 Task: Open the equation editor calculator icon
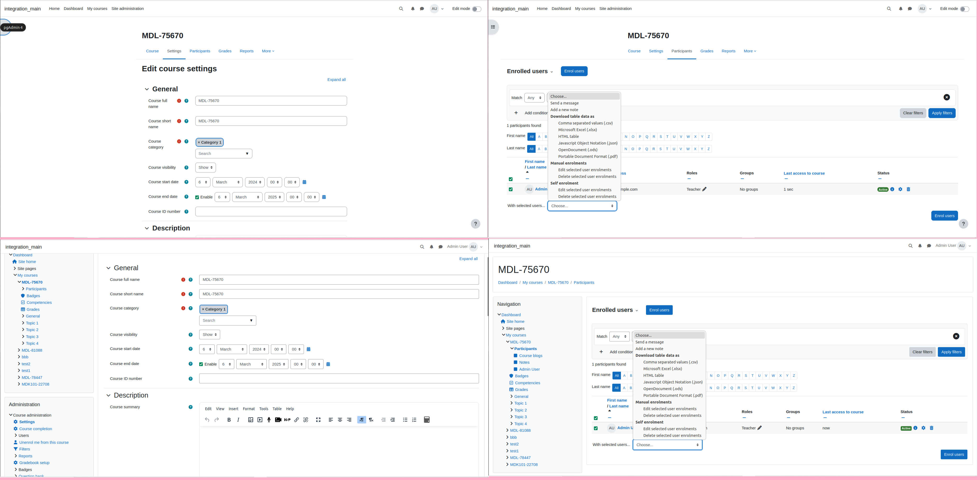click(427, 420)
